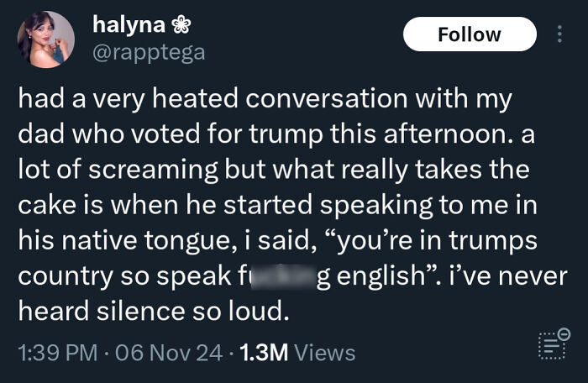Viewport: 588px width, 383px height.
Task: Click the 06 Nov 24 date
Action: coord(169,353)
